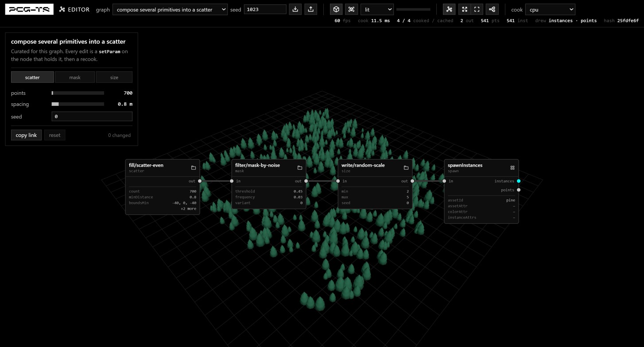This screenshot has height=347, width=644.
Task: Click the focus/frame camera icon
Action: [x=351, y=9]
